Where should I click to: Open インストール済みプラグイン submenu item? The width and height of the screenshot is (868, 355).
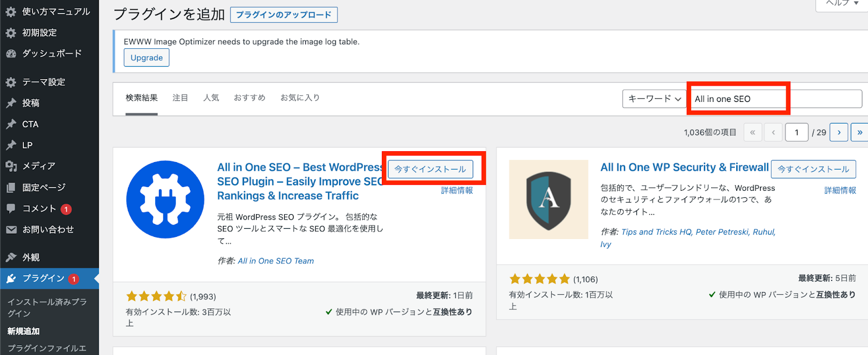(47, 307)
